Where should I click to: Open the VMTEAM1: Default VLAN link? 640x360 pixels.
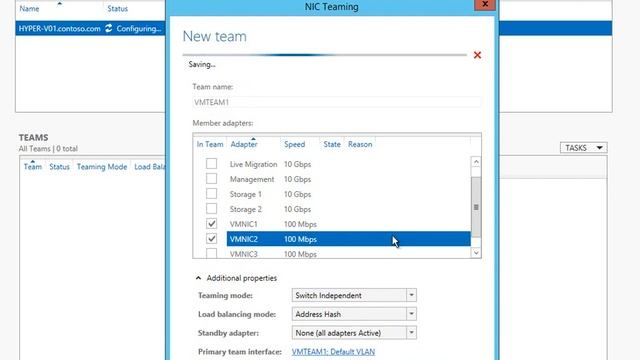(x=333, y=351)
